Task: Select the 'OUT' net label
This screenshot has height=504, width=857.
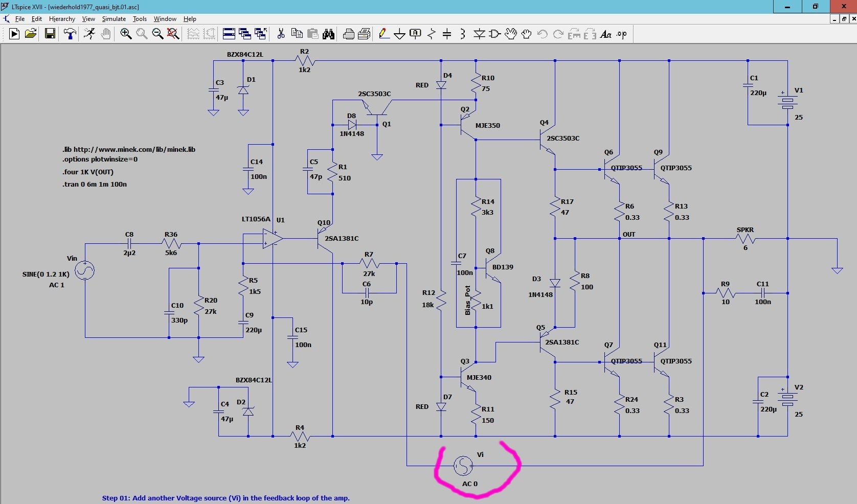Action: (x=629, y=234)
